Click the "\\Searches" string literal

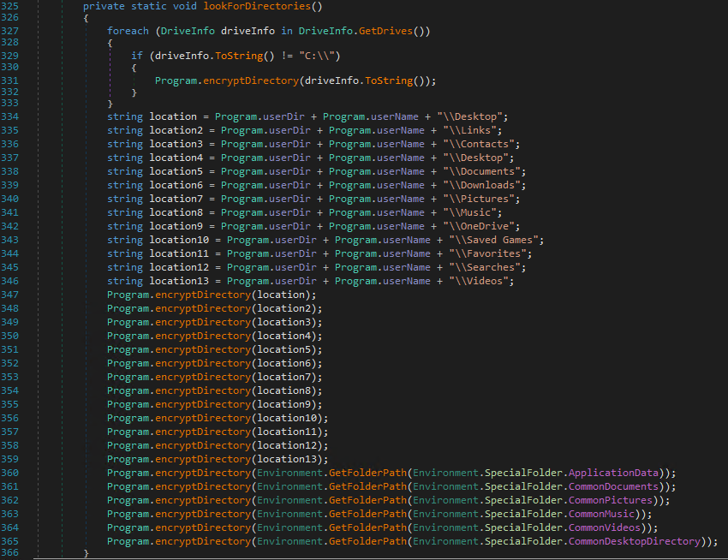click(485, 267)
